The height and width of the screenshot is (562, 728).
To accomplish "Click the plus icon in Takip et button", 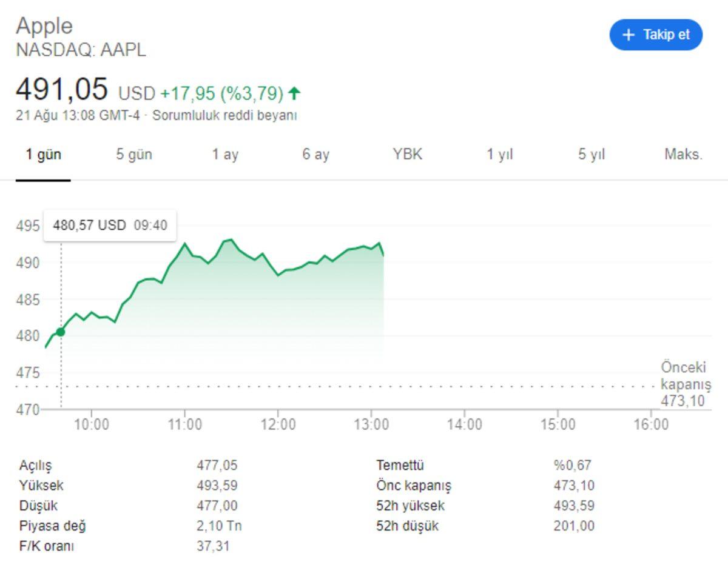I will point(629,35).
